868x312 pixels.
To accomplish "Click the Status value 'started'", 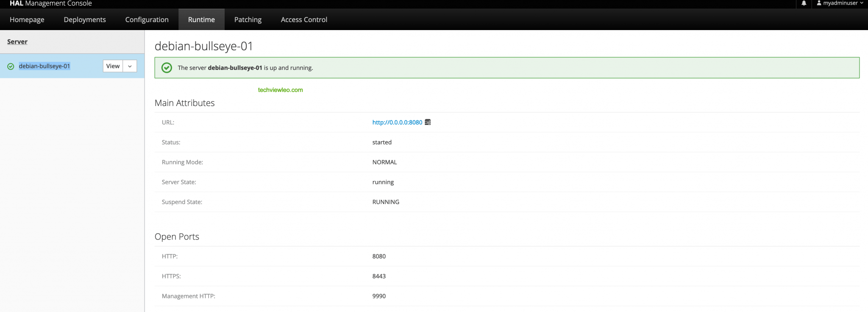I will (x=382, y=142).
